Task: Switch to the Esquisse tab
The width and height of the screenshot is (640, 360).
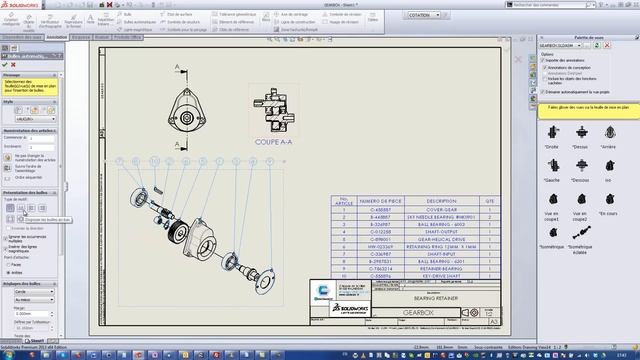Action: pos(81,37)
